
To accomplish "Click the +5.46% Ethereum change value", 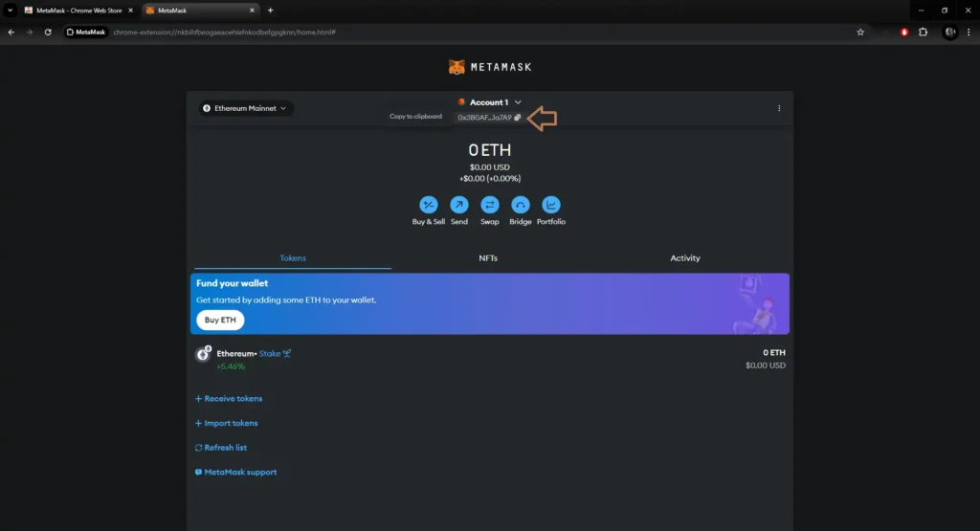I will click(x=231, y=366).
